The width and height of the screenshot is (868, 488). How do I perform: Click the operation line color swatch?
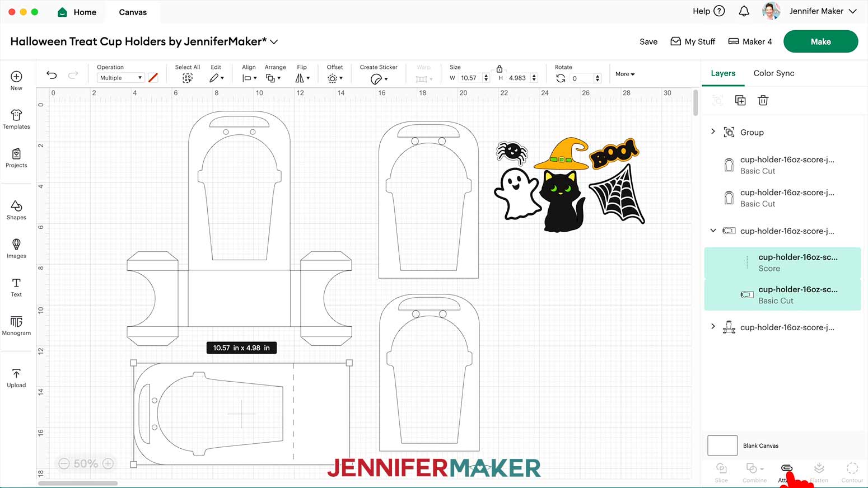153,78
